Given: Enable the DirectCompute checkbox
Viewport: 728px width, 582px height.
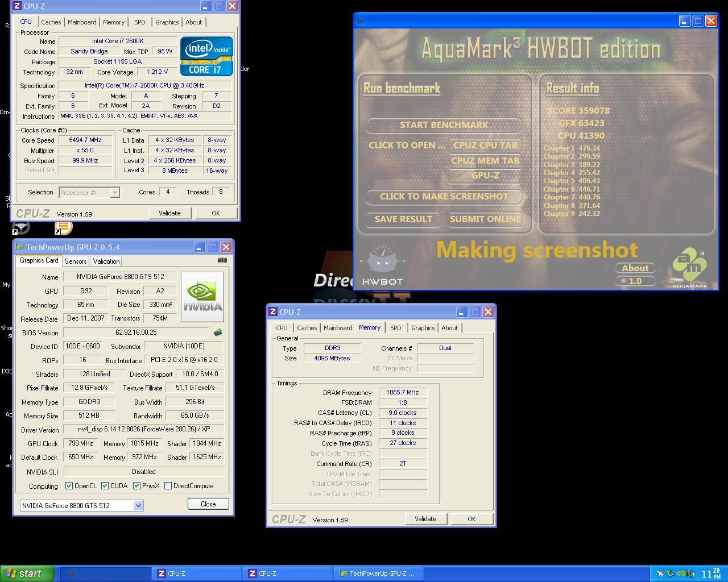Looking at the screenshot, I should point(168,485).
